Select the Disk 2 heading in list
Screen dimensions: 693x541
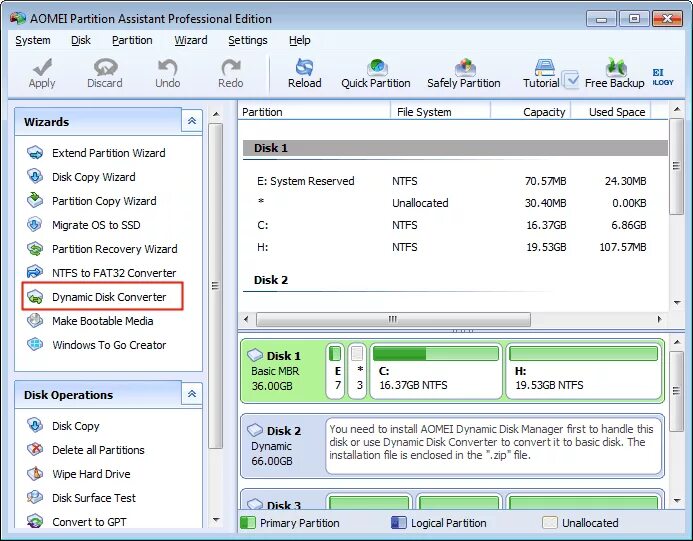tap(271, 280)
